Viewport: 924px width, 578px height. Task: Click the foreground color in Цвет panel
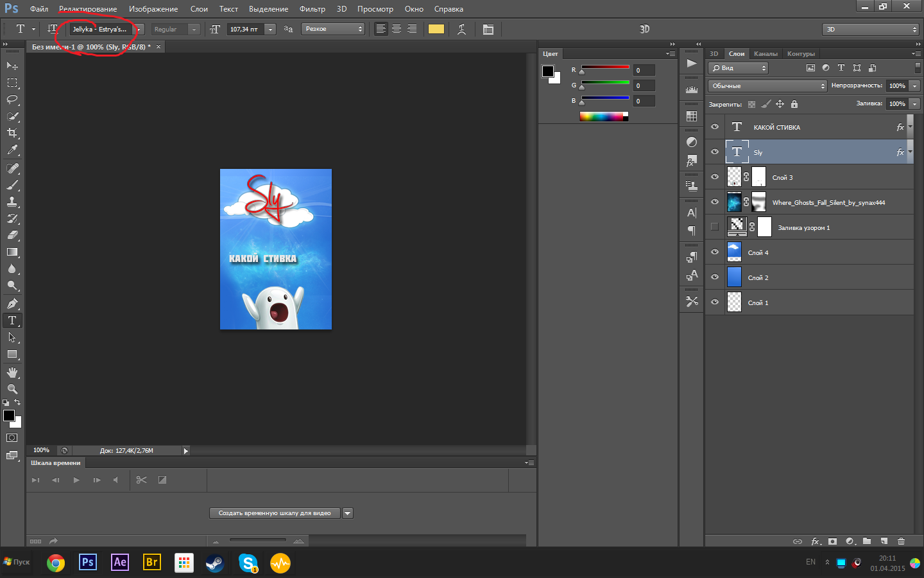coord(548,71)
